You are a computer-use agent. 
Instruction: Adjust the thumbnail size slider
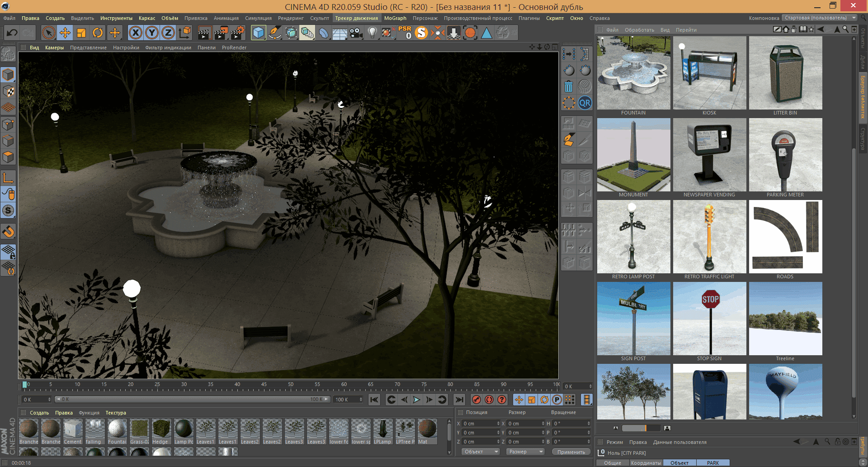click(x=641, y=428)
